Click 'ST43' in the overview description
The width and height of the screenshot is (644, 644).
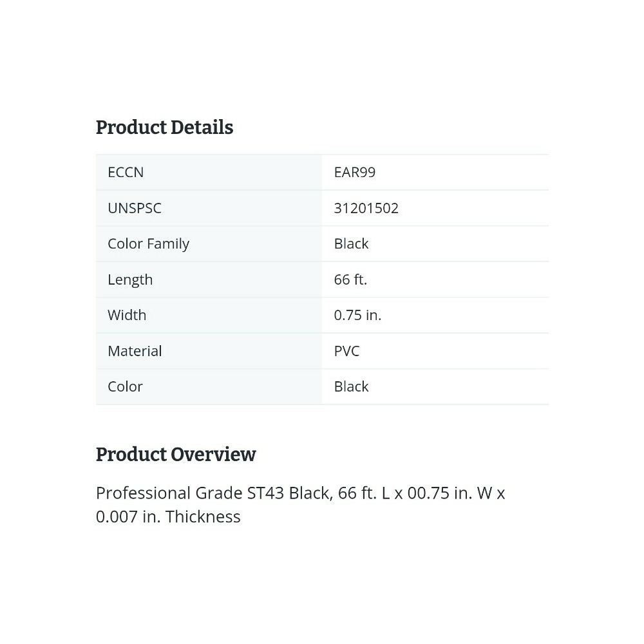[x=265, y=493]
